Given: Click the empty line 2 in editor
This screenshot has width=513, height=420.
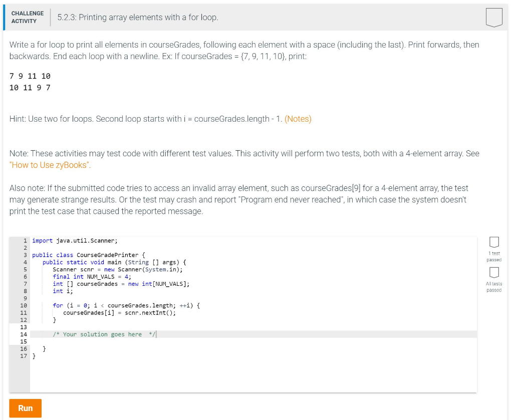Looking at the screenshot, I should (253, 248).
